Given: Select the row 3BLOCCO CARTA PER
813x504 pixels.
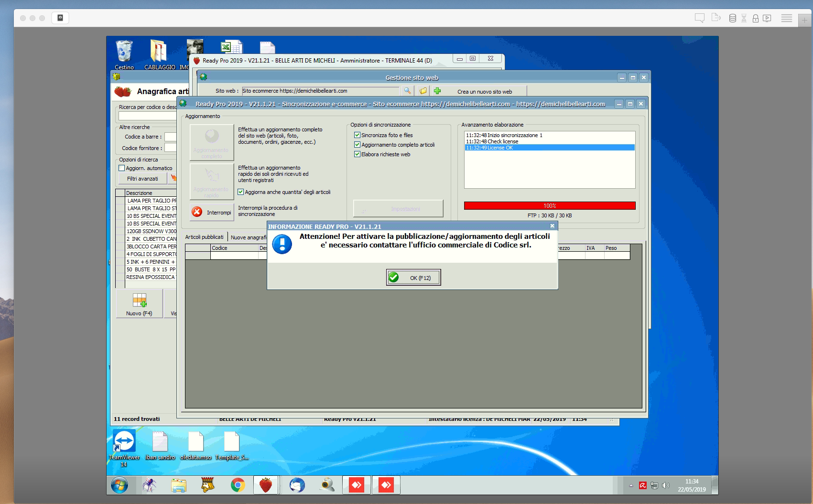Looking at the screenshot, I should coord(151,247).
